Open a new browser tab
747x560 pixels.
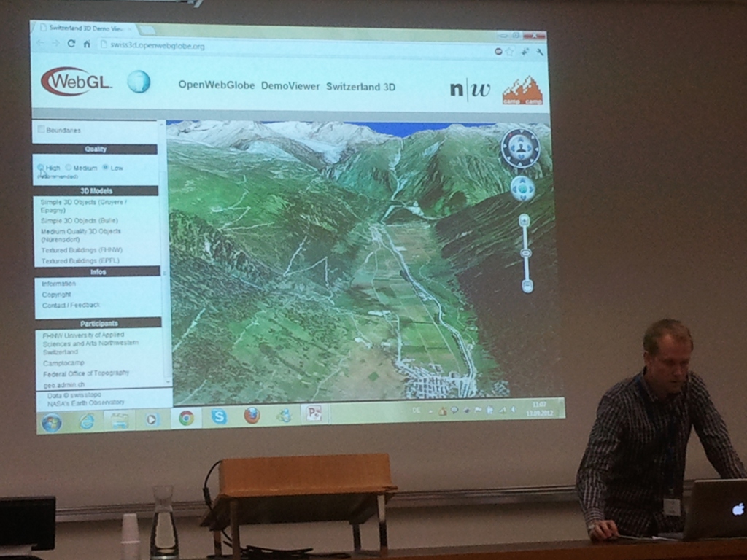(147, 31)
